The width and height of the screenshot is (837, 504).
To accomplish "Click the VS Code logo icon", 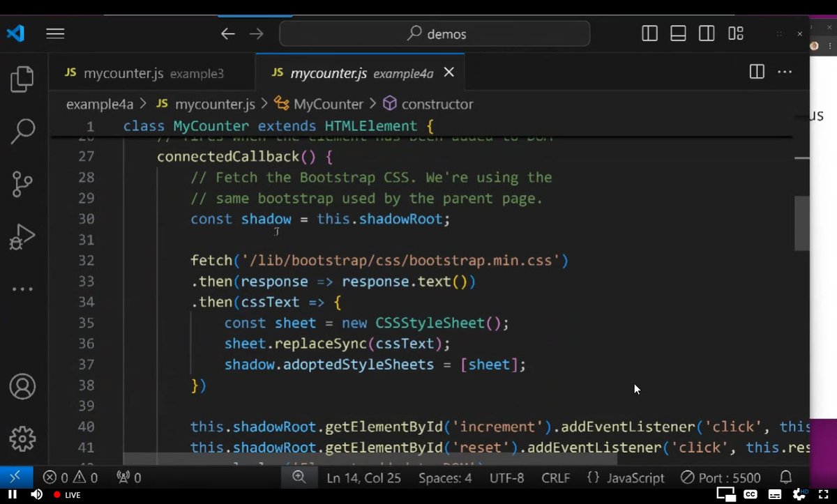I will (15, 33).
